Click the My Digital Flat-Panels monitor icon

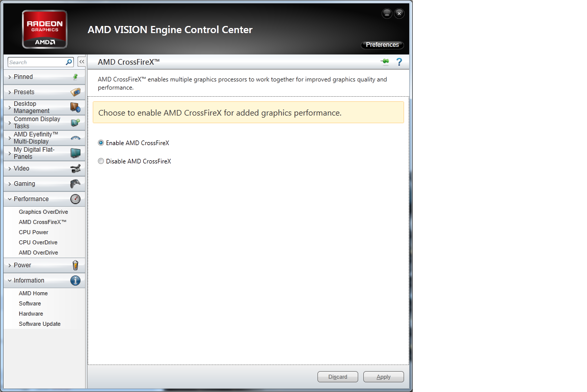click(x=75, y=153)
